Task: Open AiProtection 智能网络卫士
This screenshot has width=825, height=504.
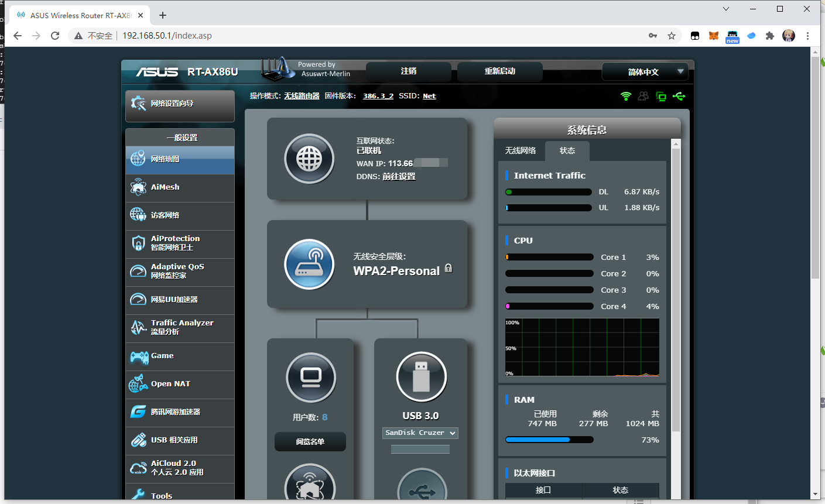Action: [180, 244]
